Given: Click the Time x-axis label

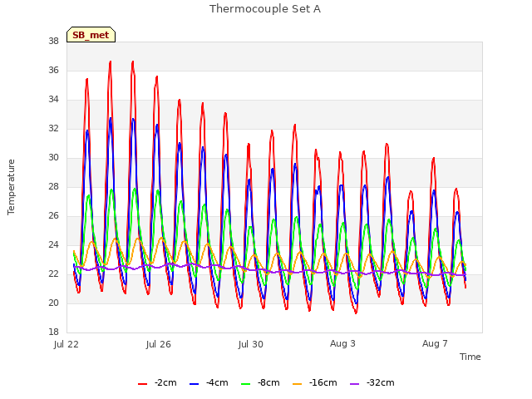Looking at the screenshot, I should click(x=470, y=357).
